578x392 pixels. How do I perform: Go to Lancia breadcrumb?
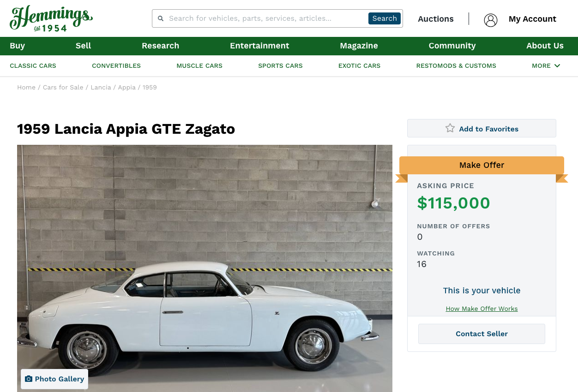pyautogui.click(x=101, y=88)
